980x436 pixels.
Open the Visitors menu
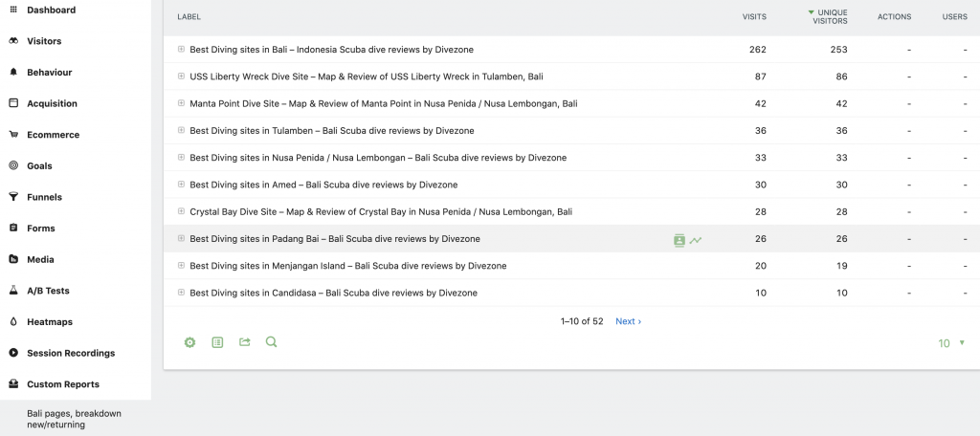[x=44, y=41]
